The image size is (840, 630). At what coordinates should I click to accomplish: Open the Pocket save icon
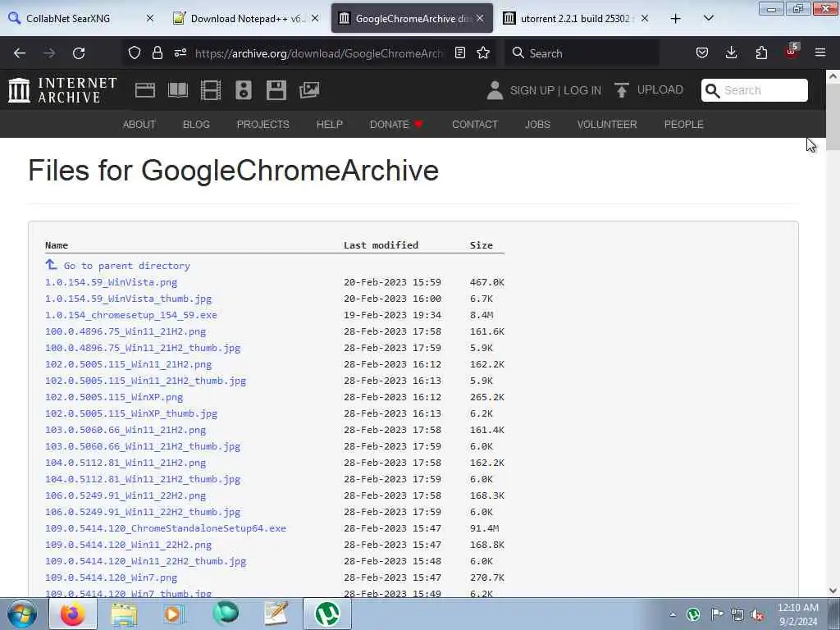click(x=702, y=52)
